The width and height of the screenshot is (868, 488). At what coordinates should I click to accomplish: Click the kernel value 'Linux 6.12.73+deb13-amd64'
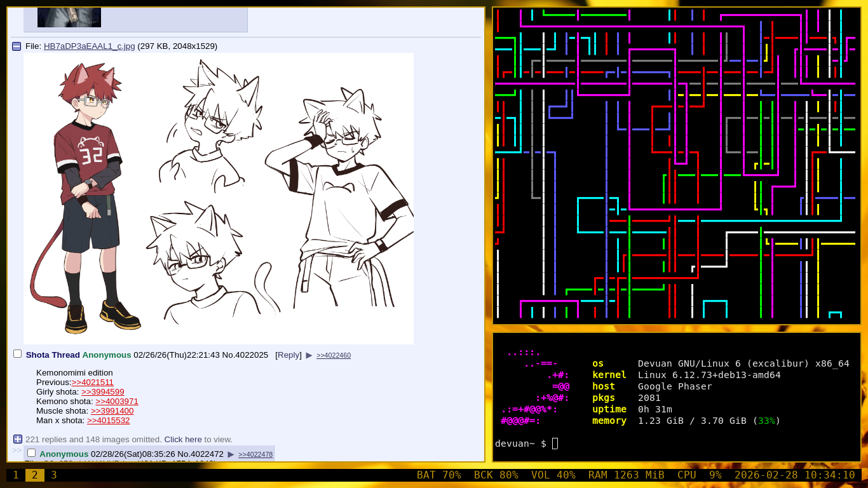[709, 375]
